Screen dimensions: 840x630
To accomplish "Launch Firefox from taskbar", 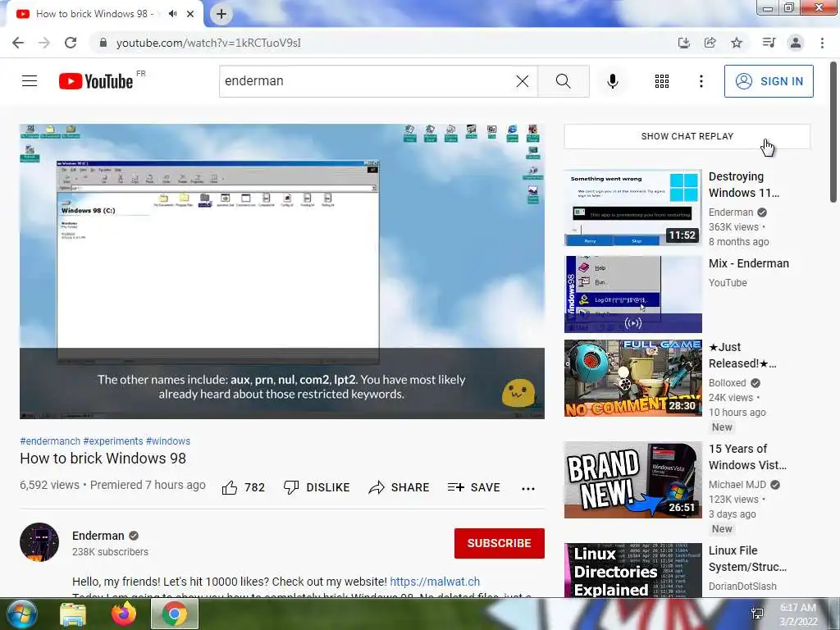I will tap(124, 614).
